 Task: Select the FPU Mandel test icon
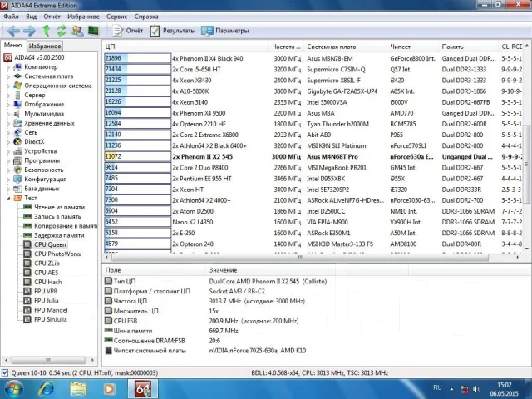tap(27, 310)
